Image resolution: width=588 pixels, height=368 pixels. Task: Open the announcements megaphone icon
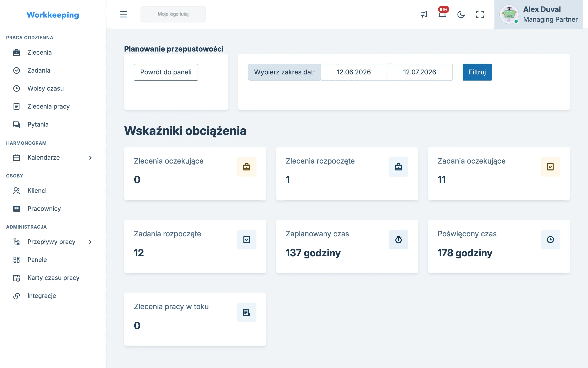click(424, 14)
